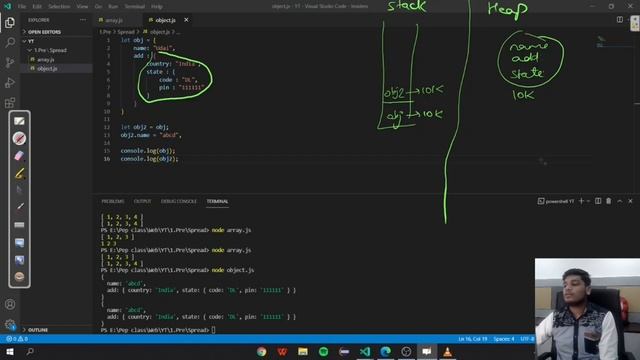Select object.js in the file tree
Screen dimensions: 640x360
tap(47, 69)
